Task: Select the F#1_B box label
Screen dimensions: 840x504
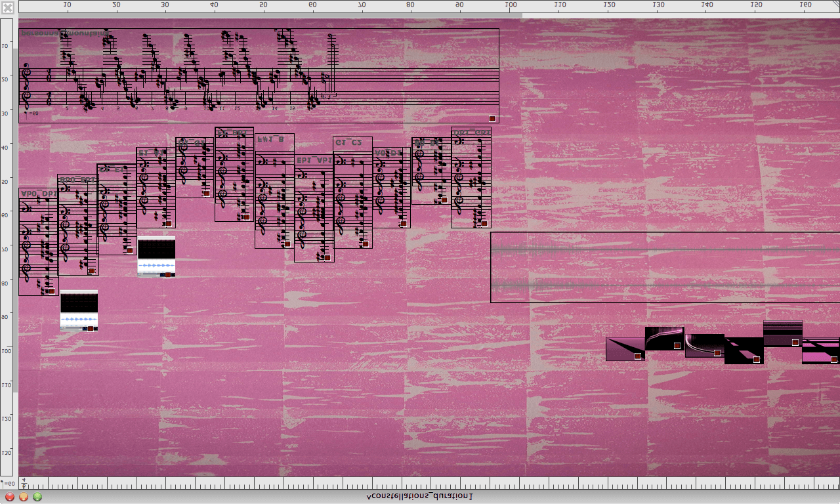Action: (x=270, y=139)
